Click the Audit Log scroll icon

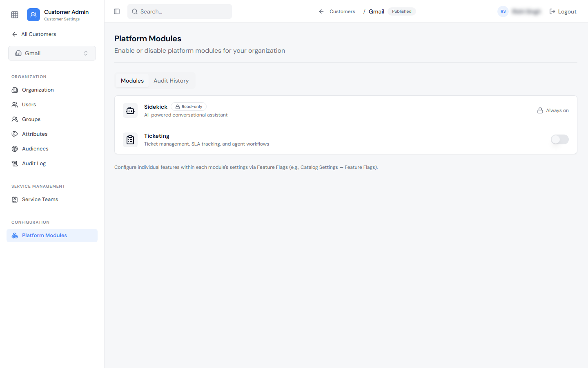coord(15,164)
